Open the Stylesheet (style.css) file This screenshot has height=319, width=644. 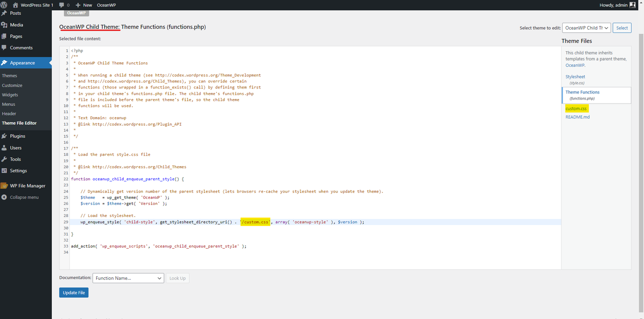(x=575, y=79)
